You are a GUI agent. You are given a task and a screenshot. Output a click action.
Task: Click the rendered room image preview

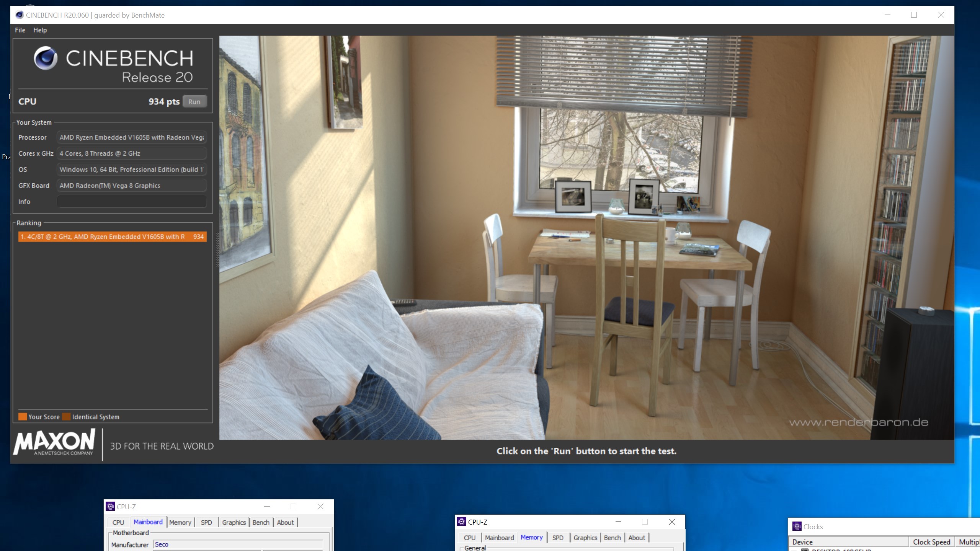(586, 238)
